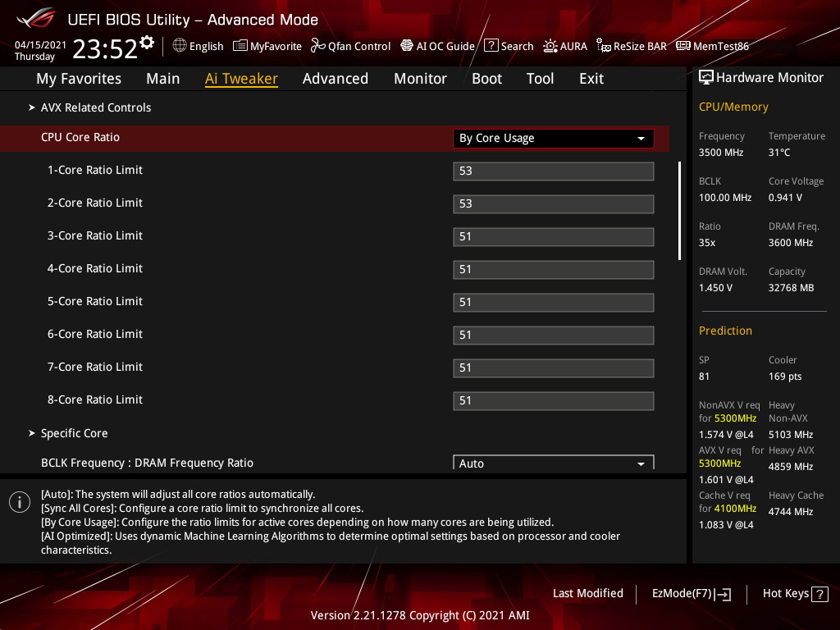Click the CPU Core Ratio label
Screen dimensions: 840x630
pos(80,137)
